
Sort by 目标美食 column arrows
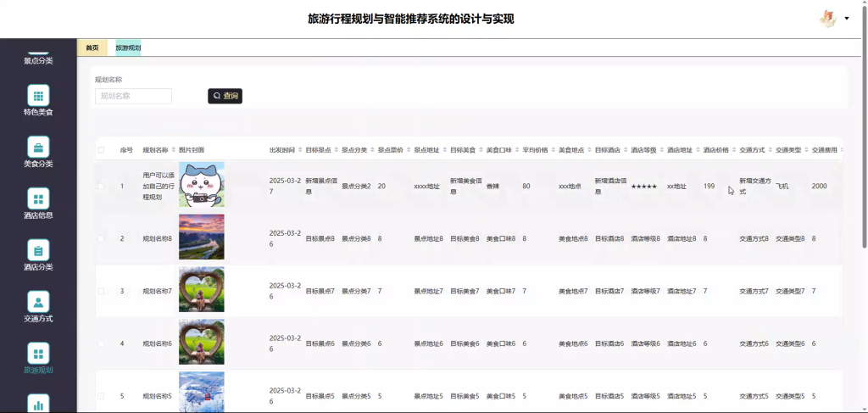tap(481, 150)
